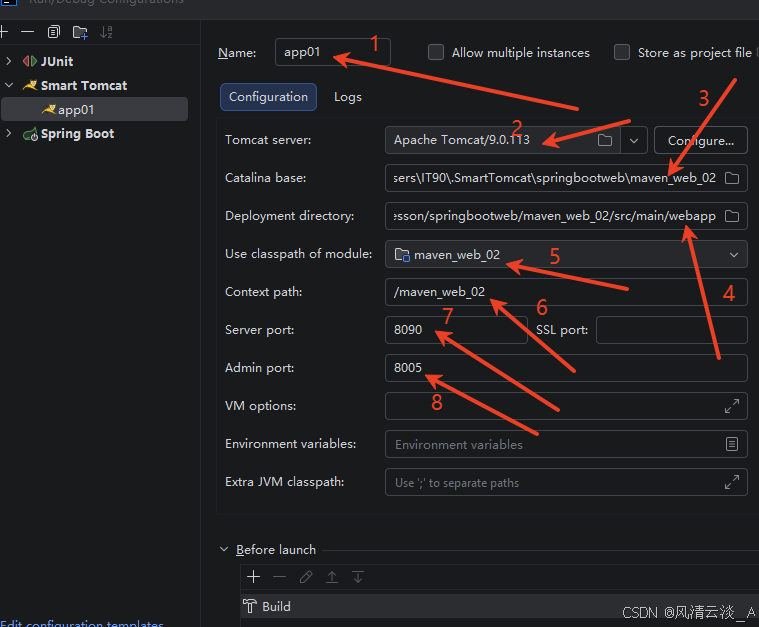The image size is (759, 627).
Task: Select the JUnit tree item
Action: click(57, 61)
